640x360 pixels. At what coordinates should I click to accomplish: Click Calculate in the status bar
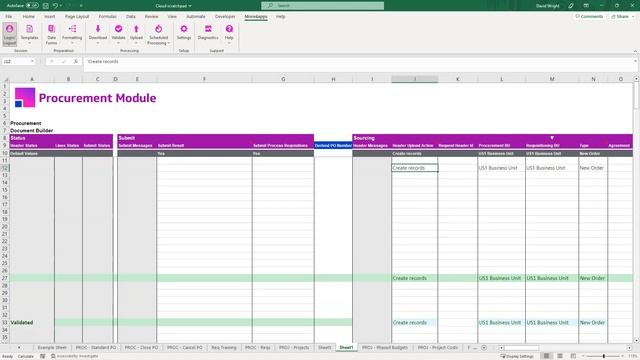tap(26, 356)
